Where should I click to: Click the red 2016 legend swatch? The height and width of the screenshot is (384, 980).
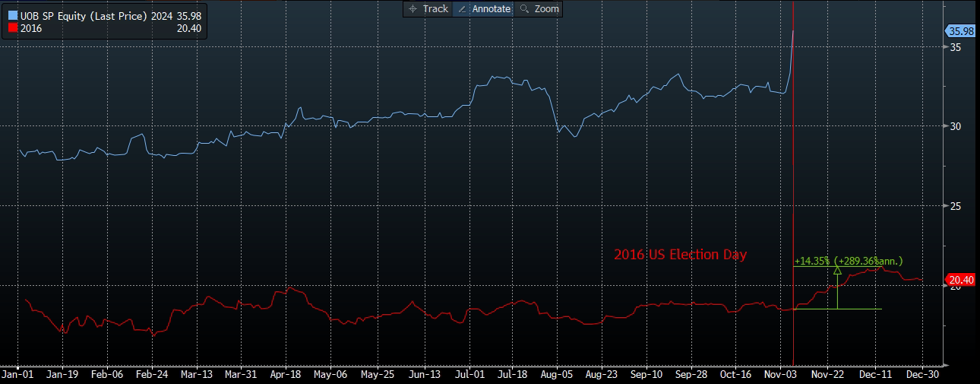14,28
